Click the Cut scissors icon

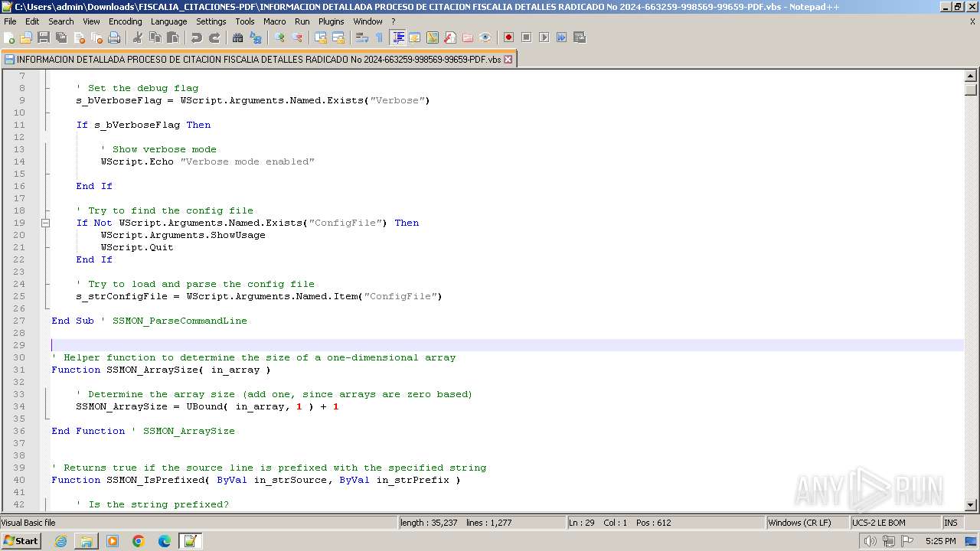tap(138, 37)
